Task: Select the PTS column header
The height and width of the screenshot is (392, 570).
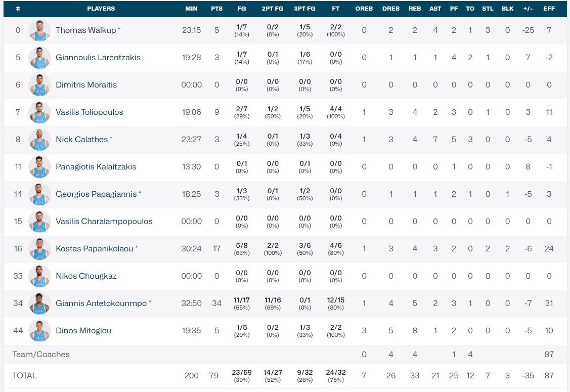Action: [216, 9]
